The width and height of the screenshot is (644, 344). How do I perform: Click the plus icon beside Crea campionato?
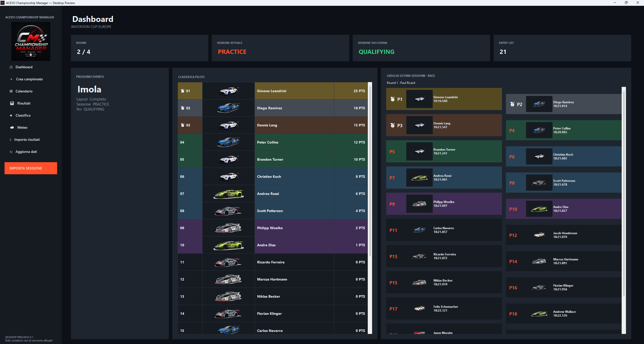click(11, 79)
